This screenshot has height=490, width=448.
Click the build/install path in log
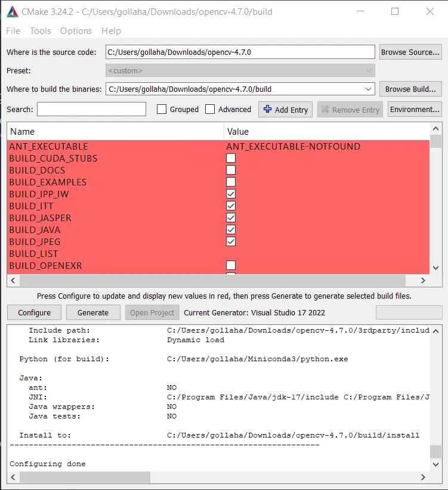pyautogui.click(x=293, y=435)
